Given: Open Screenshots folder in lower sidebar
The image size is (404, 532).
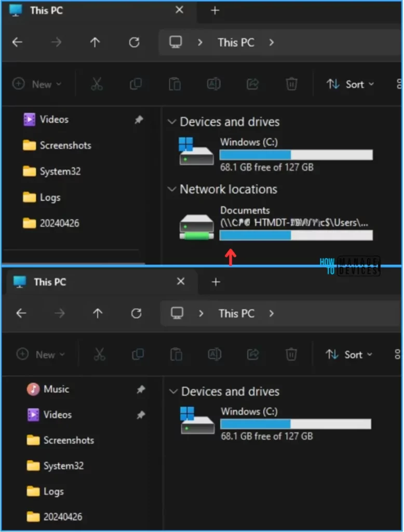Looking at the screenshot, I should (x=60, y=440).
